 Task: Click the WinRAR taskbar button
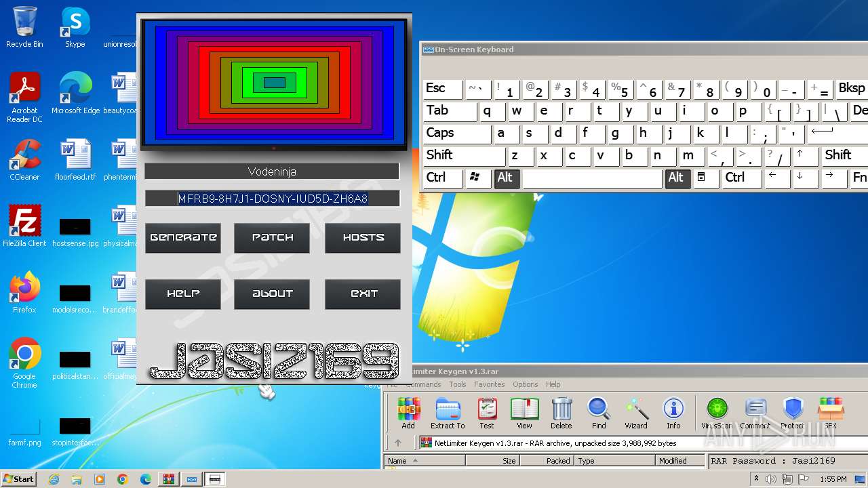click(x=168, y=479)
